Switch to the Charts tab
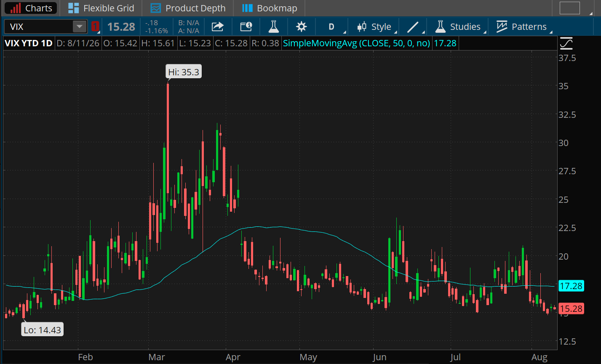Screen dimensions: 601x364 [32, 8]
